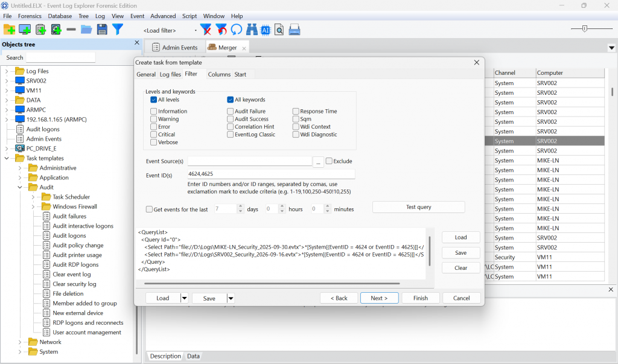Click the printer toolbar icon
The height and width of the screenshot is (364, 618).
click(x=295, y=30)
